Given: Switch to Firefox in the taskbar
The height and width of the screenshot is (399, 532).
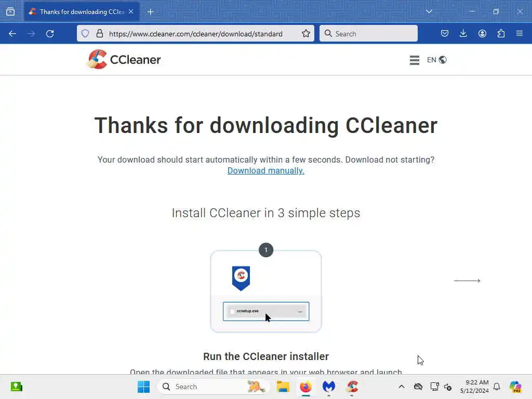Looking at the screenshot, I should pyautogui.click(x=305, y=387).
